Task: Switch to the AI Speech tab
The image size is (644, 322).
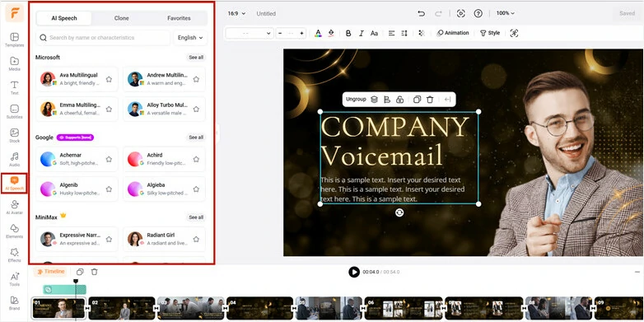Action: click(x=64, y=18)
